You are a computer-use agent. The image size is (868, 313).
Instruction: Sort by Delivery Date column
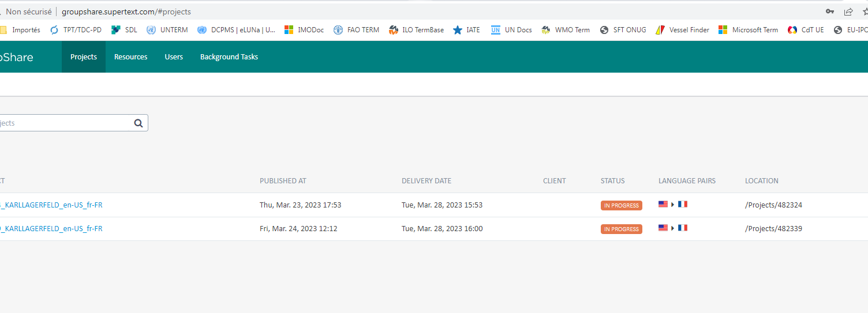coord(426,181)
